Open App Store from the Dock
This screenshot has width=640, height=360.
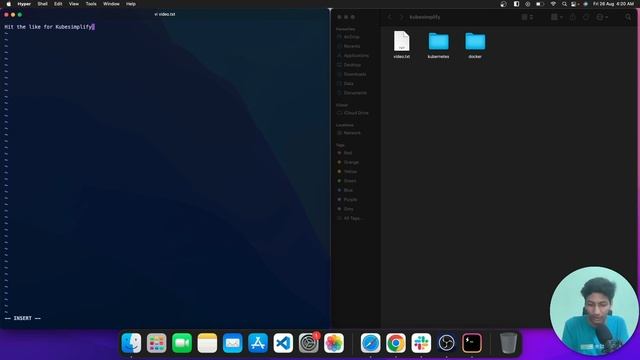point(258,343)
